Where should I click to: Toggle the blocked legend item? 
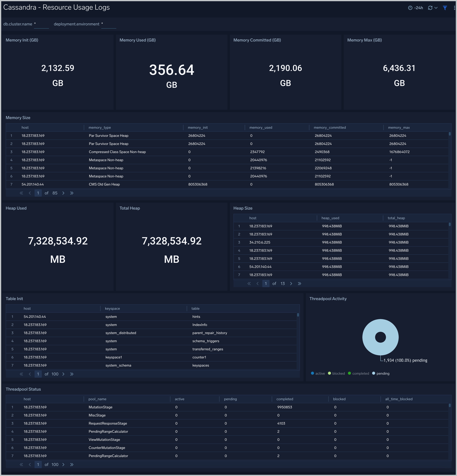click(336, 373)
